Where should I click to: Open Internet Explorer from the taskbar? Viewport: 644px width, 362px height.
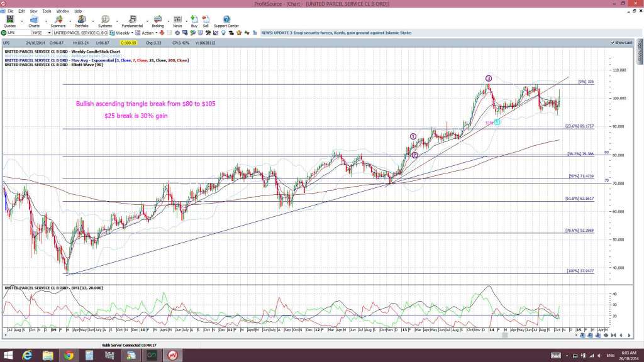click(x=27, y=355)
